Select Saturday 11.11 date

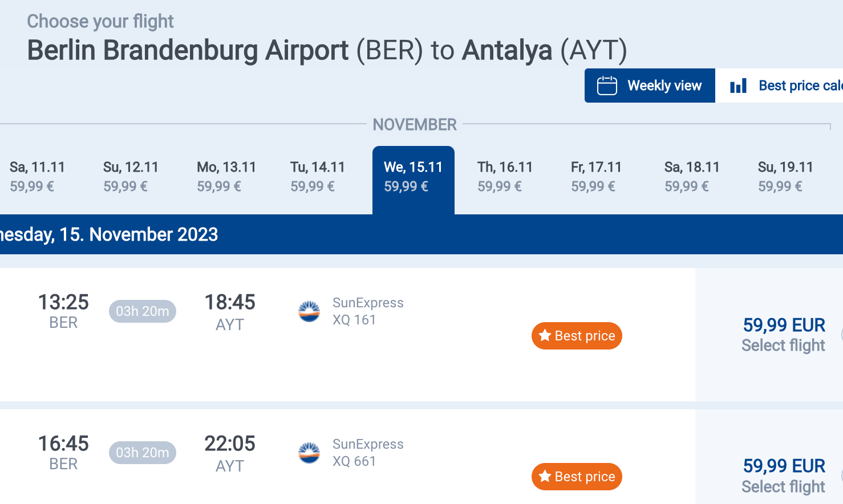(37, 176)
